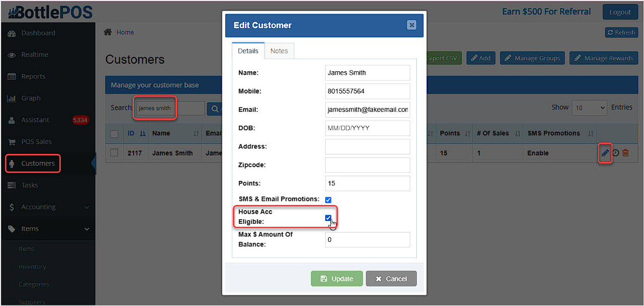Image resolution: width=644 pixels, height=306 pixels.
Task: Click the Address input field
Action: tap(368, 146)
